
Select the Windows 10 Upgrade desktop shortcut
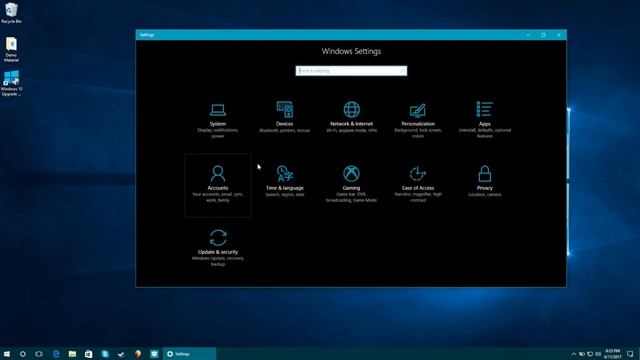pos(11,83)
